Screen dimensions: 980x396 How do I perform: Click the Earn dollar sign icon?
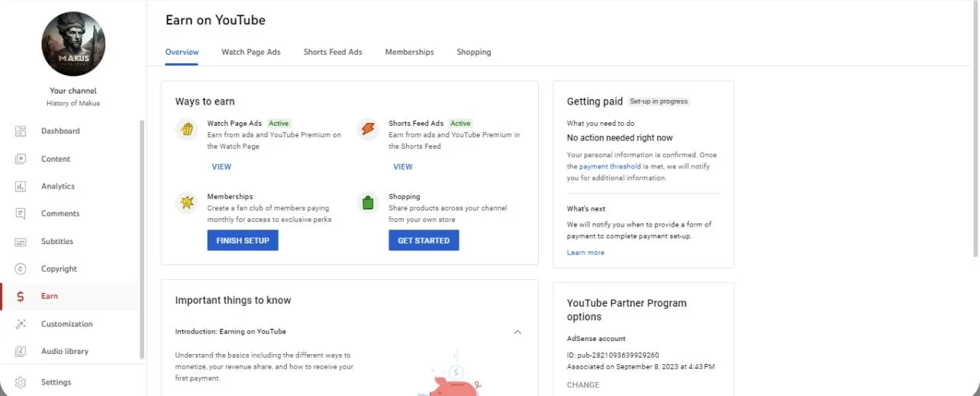(21, 296)
